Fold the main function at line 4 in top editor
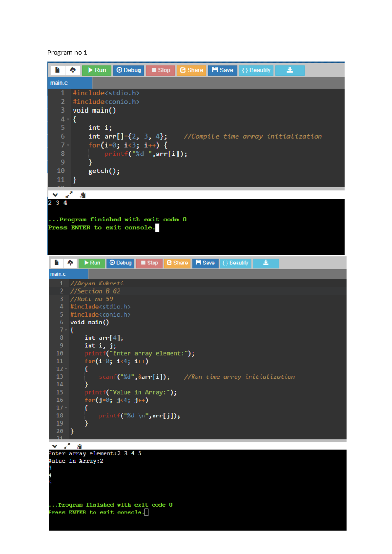The image size is (392, 554). tap(68, 119)
